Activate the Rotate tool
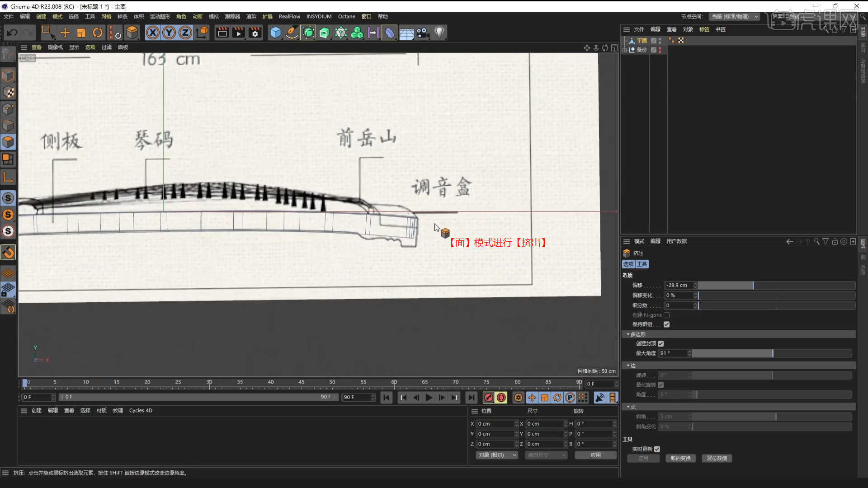 point(98,33)
